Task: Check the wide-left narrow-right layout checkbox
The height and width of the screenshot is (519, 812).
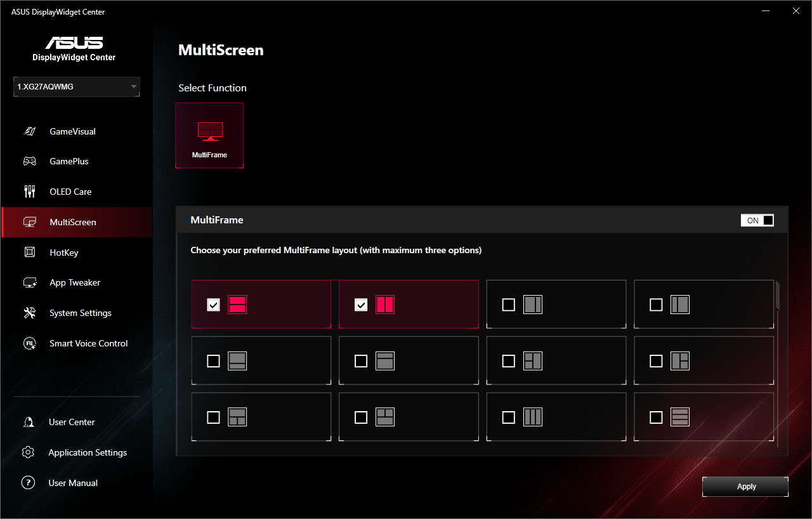Action: tap(509, 305)
